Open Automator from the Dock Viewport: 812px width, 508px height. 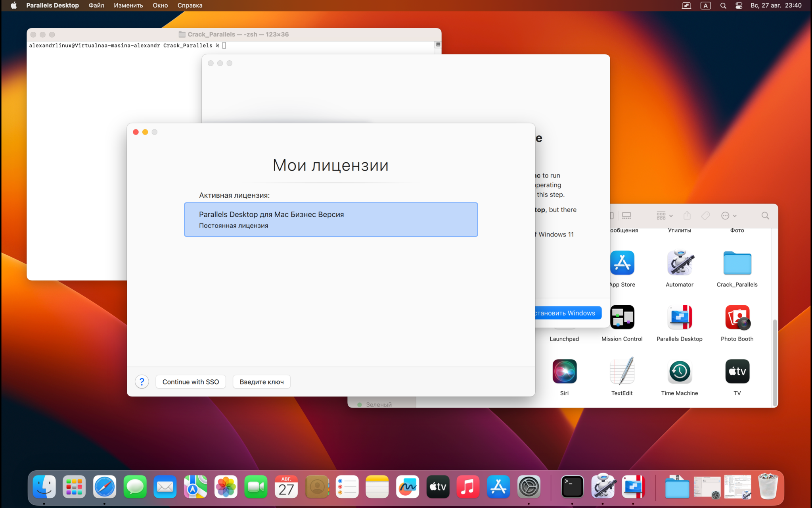pos(603,486)
